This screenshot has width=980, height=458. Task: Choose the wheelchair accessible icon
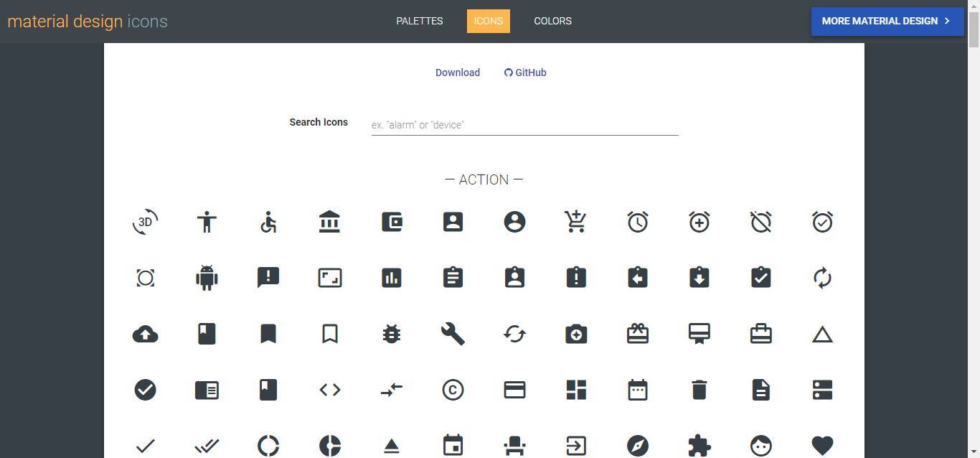(x=268, y=222)
